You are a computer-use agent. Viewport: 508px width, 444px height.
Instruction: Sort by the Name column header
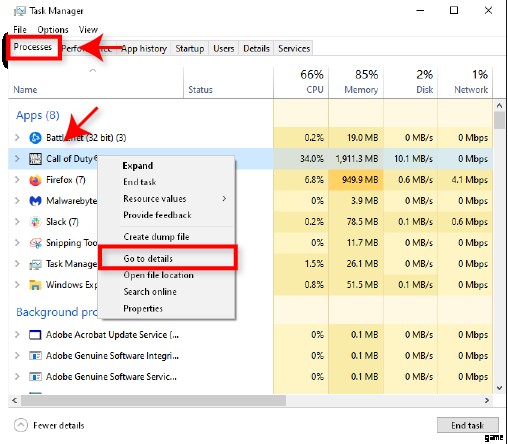[x=96, y=83]
